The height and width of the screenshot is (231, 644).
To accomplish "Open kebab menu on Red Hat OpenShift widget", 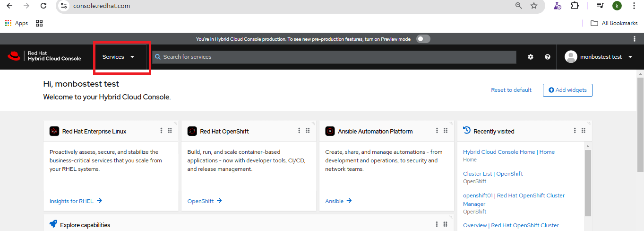I will (x=299, y=131).
